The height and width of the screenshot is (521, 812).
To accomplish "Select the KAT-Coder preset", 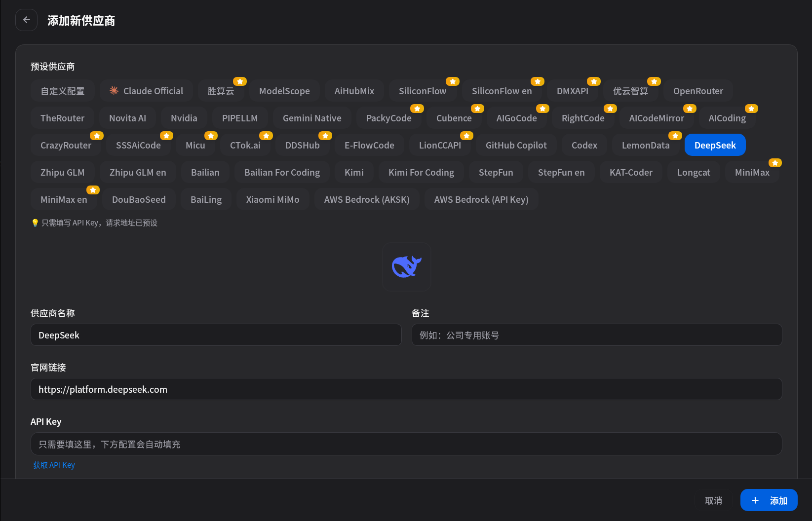I will [x=631, y=172].
